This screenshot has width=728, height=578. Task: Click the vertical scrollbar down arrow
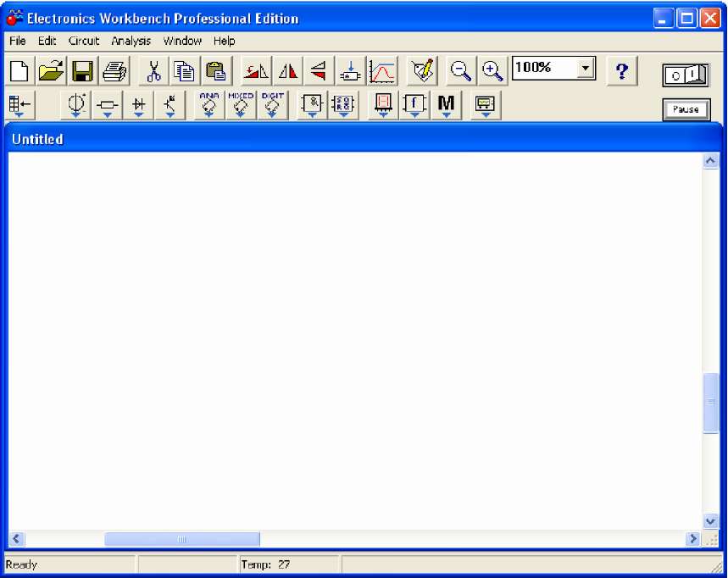[x=710, y=521]
